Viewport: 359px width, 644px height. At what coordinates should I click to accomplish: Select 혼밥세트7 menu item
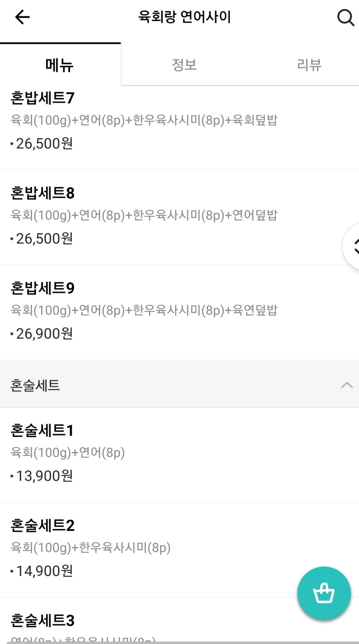pyautogui.click(x=42, y=98)
